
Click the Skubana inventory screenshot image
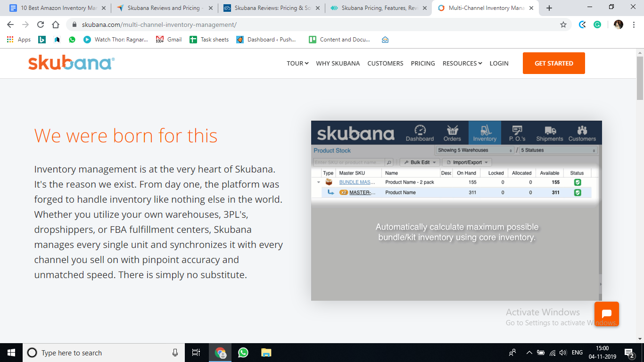point(456,211)
